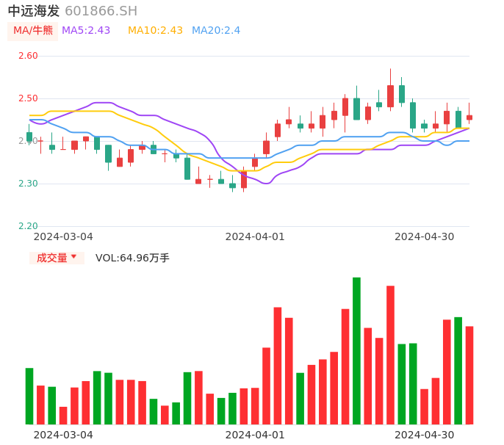Click the 2024-04-01 date under the price chart
Viewport: 504px width, 445px height.
[254, 236]
